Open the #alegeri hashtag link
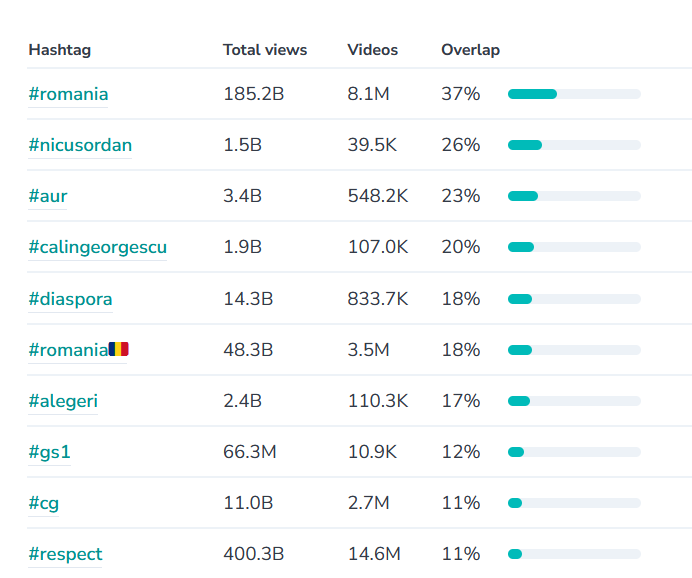692x578 pixels. 63,401
